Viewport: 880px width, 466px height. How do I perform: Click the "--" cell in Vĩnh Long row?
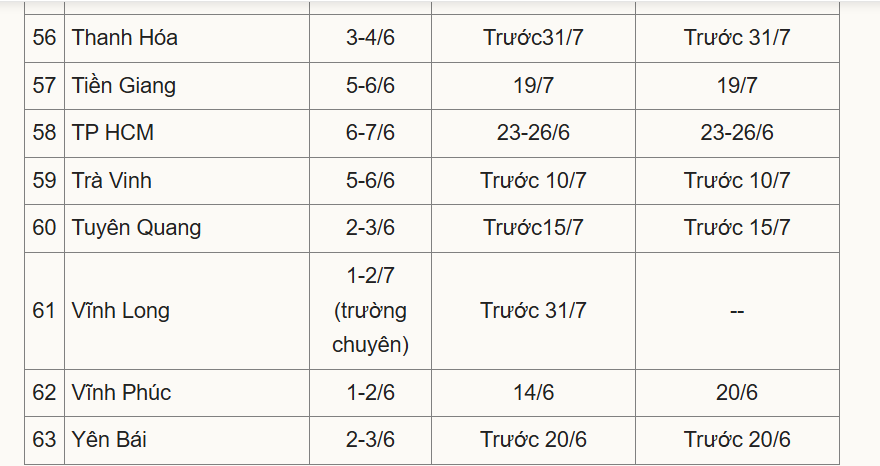coord(737,310)
